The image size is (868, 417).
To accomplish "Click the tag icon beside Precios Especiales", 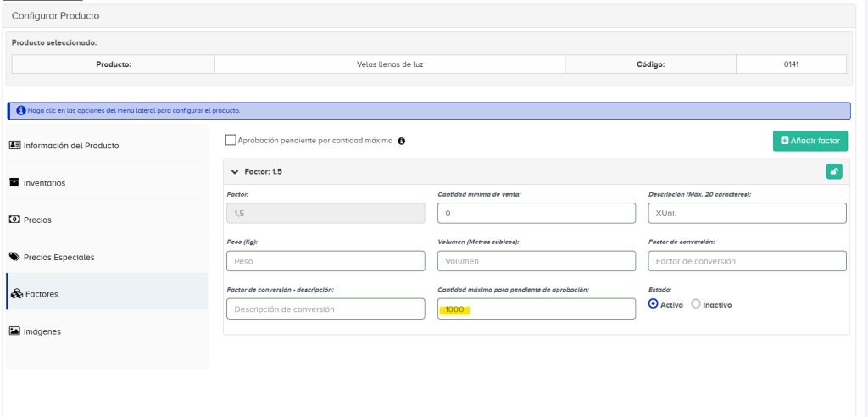I will [x=15, y=257].
